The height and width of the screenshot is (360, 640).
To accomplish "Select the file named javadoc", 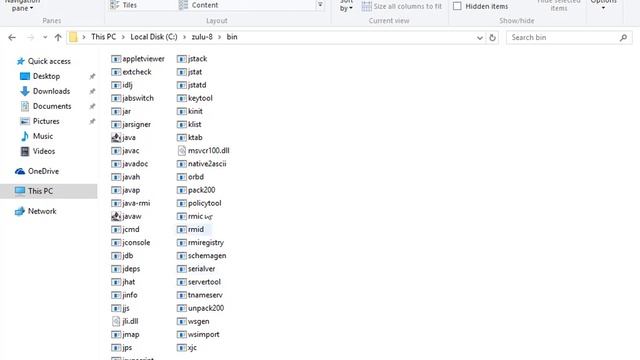I will click(x=129, y=164).
